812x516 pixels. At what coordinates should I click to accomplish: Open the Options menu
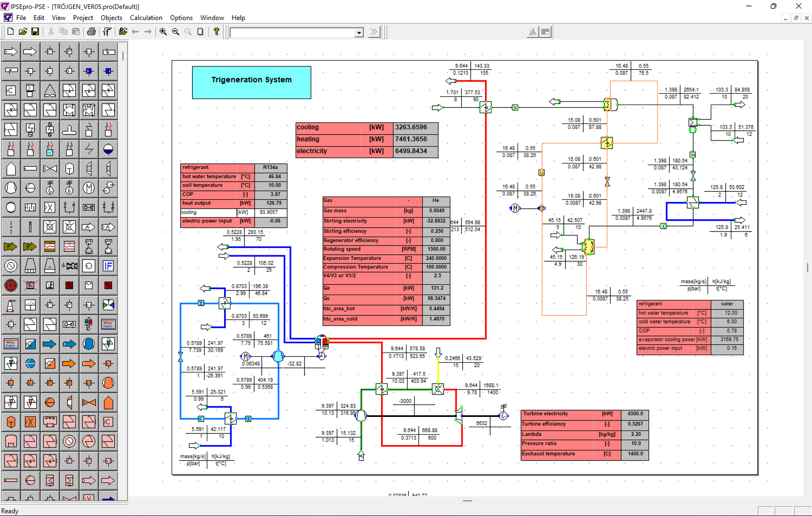[x=181, y=18]
